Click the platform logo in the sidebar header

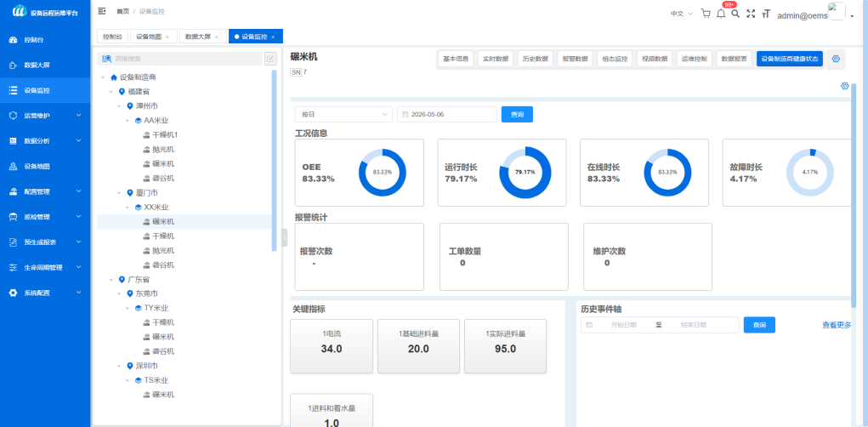(20, 12)
